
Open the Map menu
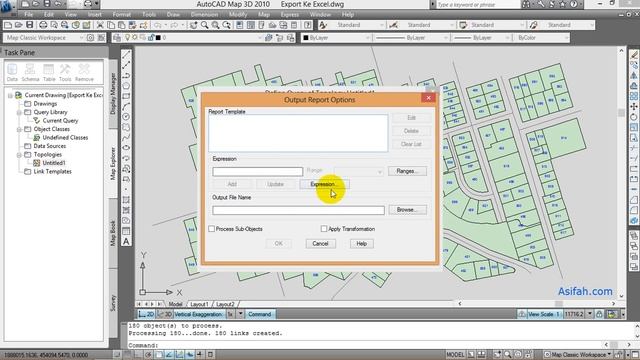pos(264,14)
